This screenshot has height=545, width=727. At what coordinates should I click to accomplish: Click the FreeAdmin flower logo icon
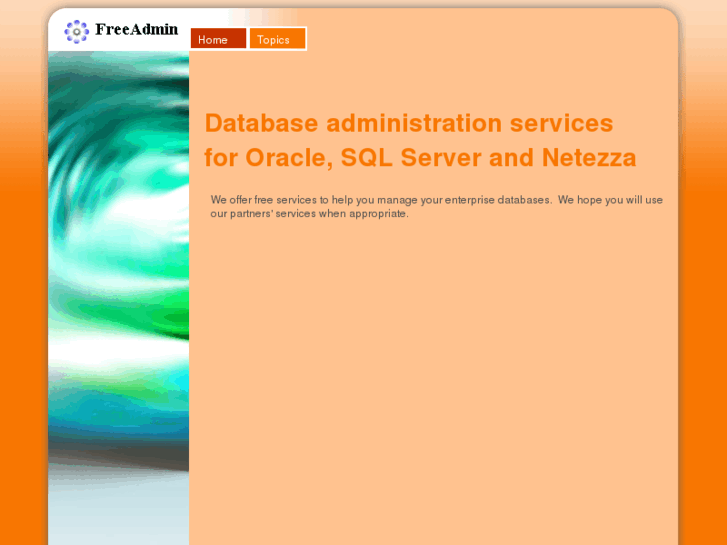[77, 32]
